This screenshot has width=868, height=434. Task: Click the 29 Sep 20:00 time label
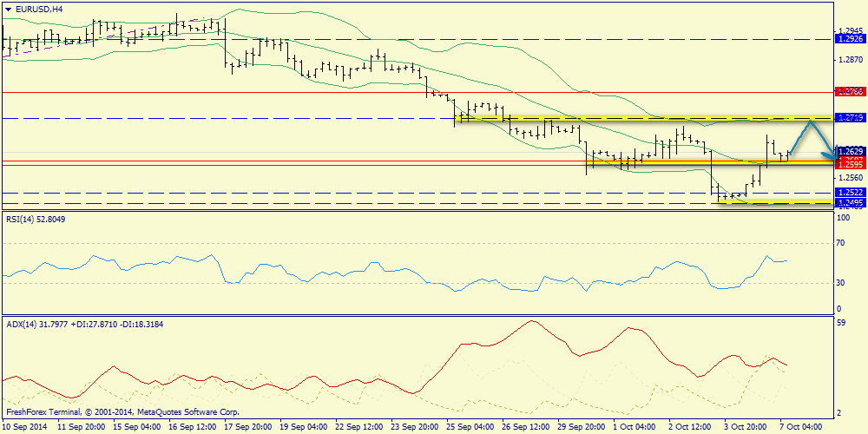pyautogui.click(x=581, y=427)
